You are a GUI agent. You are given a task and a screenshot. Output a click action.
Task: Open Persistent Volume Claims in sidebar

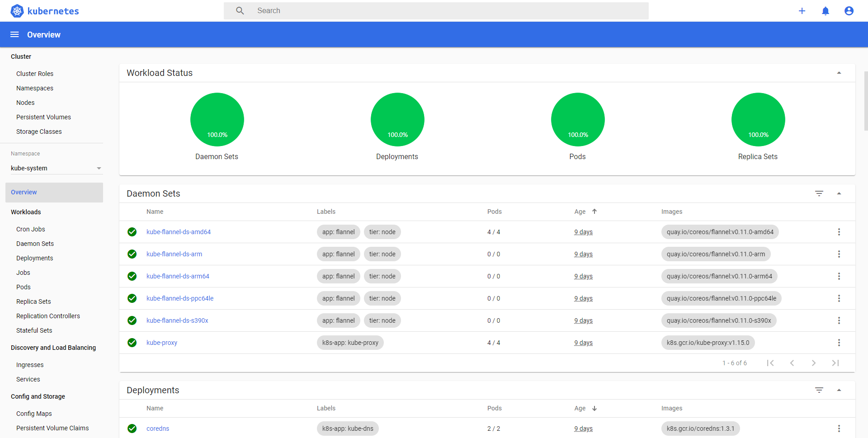52,428
